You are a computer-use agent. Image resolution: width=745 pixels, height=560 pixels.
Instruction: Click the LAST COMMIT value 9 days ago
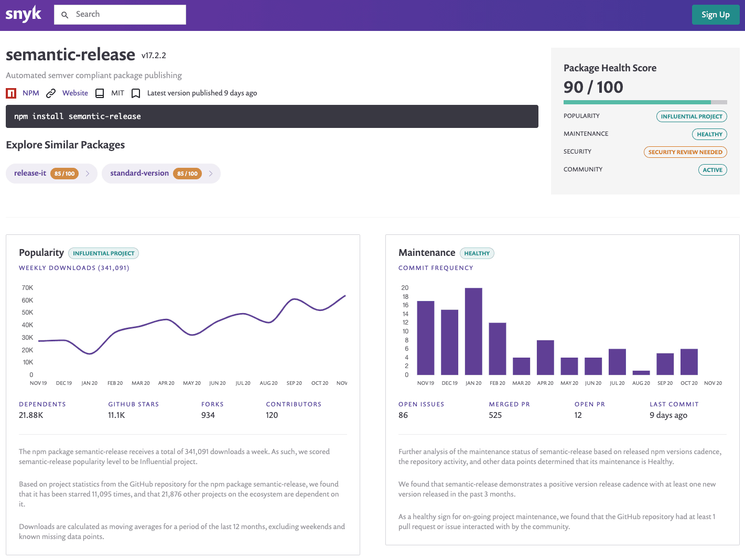point(668,415)
